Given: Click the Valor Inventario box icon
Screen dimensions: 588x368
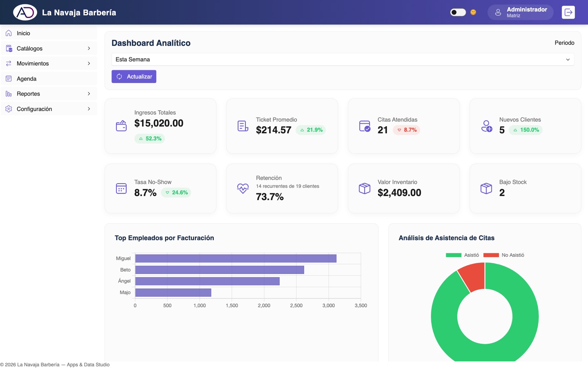Looking at the screenshot, I should [365, 188].
